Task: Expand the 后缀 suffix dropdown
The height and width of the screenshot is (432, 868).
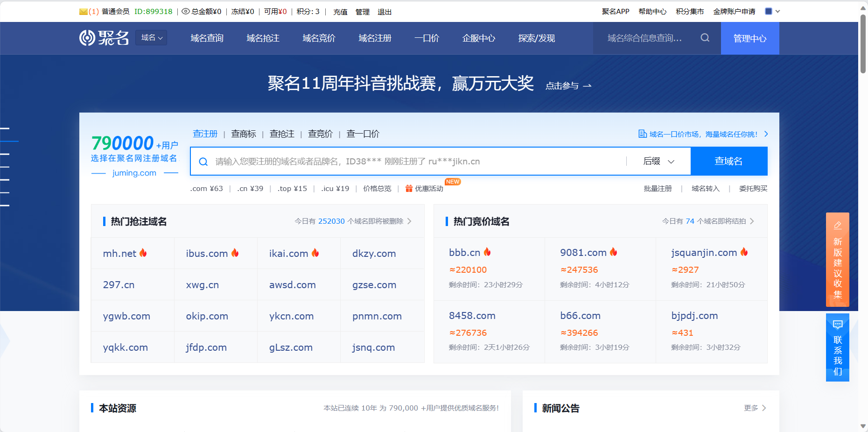Action: [658, 161]
